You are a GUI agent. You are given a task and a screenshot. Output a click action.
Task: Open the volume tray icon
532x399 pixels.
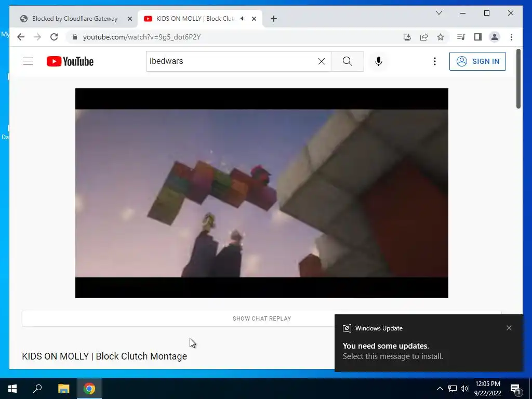pos(464,389)
